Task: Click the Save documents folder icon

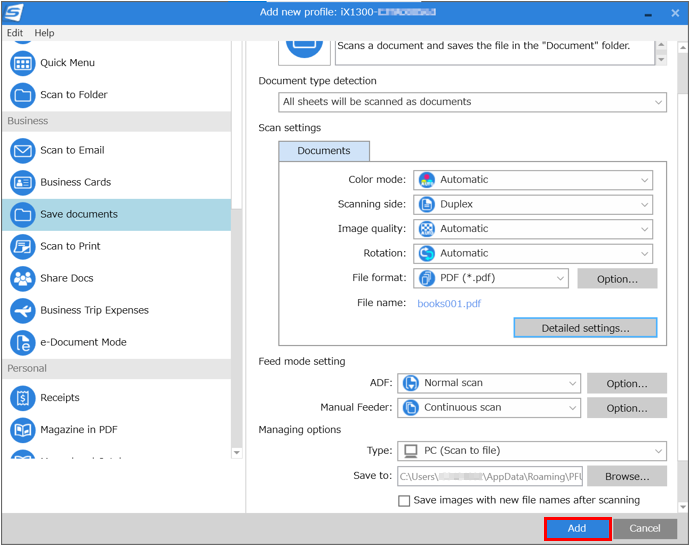Action: click(x=22, y=215)
